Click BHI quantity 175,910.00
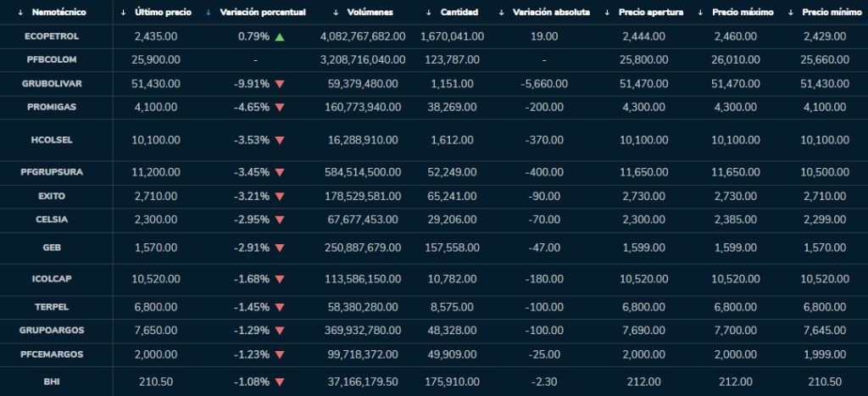This screenshot has height=396, width=868. pyautogui.click(x=453, y=382)
